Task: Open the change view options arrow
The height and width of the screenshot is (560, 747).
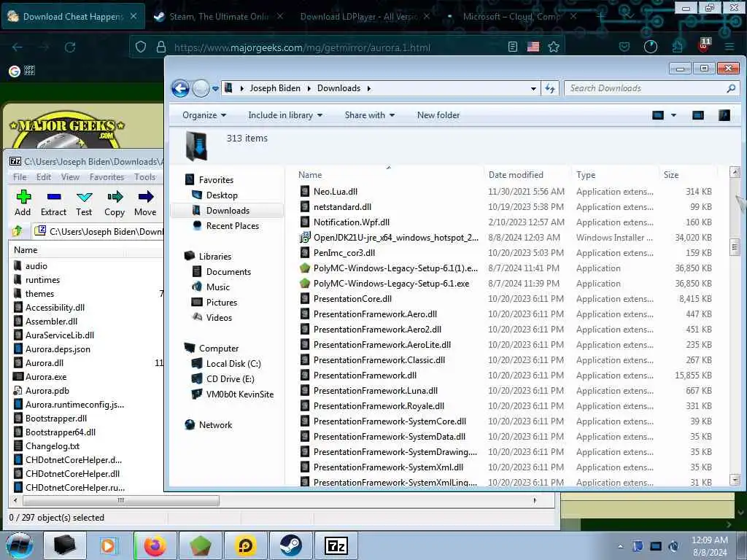Action: click(x=673, y=115)
